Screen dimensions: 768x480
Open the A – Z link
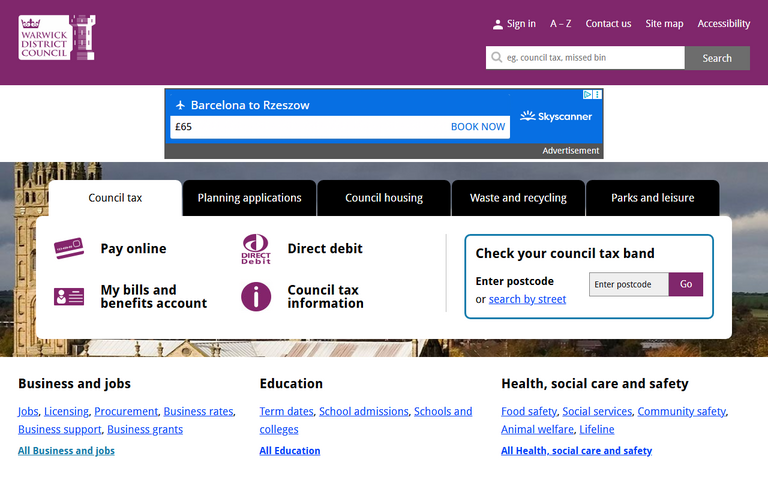560,24
